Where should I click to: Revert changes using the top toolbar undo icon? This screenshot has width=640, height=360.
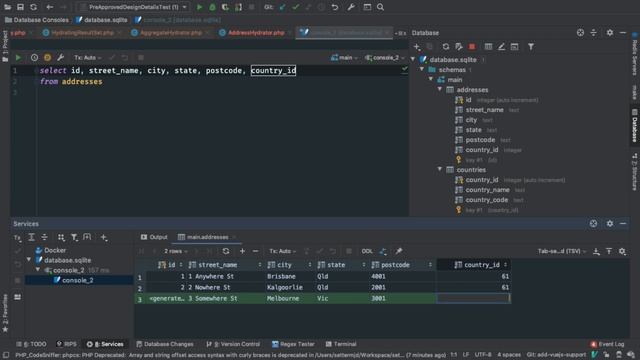pyautogui.click(x=335, y=7)
